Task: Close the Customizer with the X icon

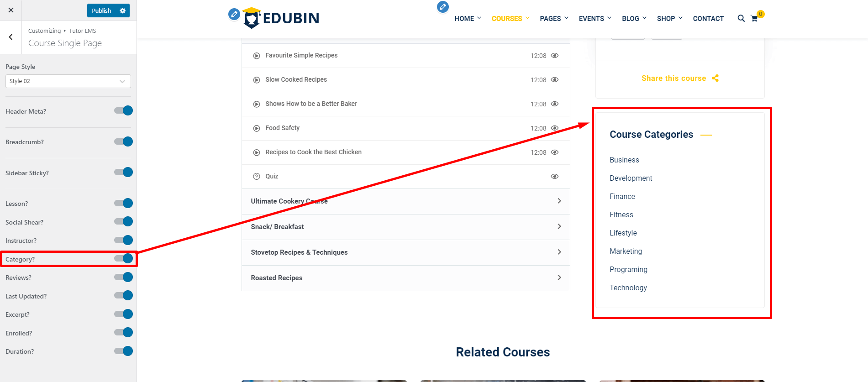Action: pos(11,10)
